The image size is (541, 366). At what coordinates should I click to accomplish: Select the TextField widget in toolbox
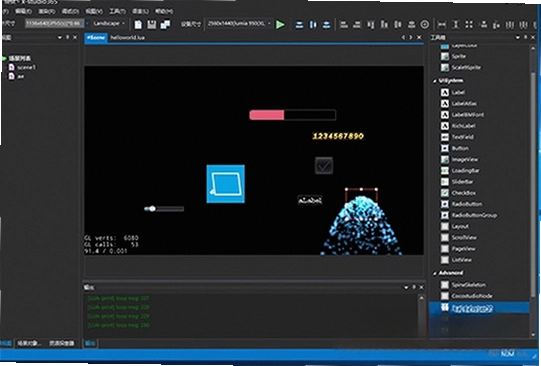(x=463, y=137)
